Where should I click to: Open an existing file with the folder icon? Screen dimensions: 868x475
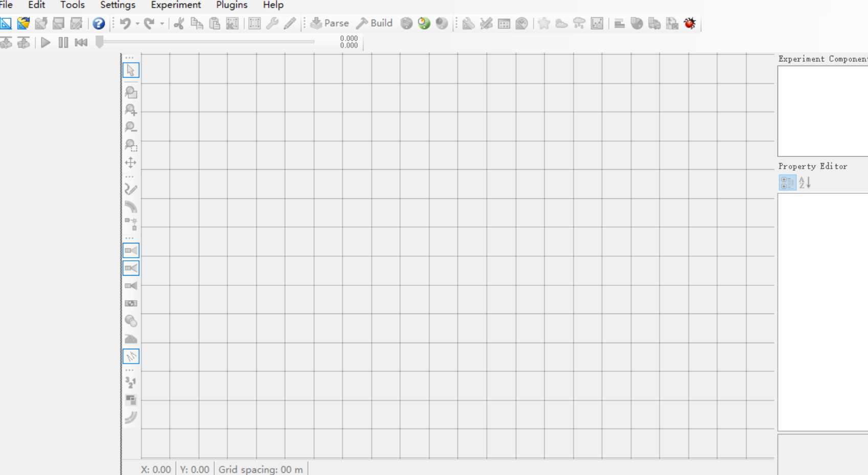coord(23,24)
